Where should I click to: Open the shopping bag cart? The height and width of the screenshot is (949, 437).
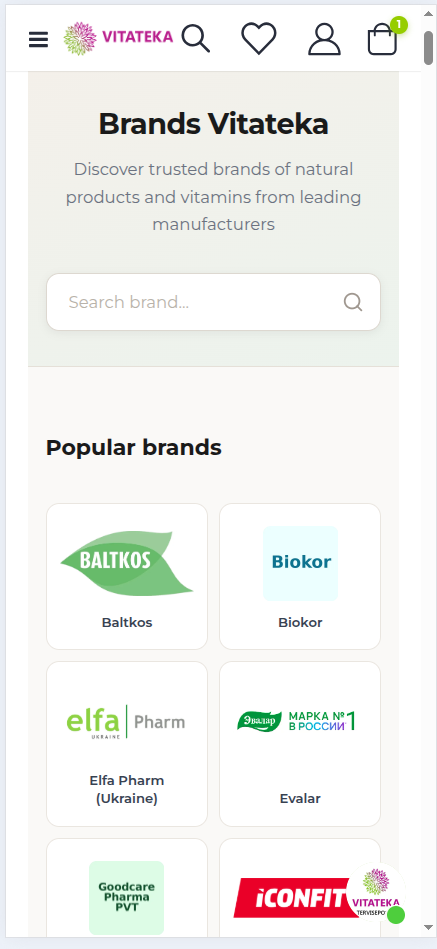click(x=383, y=39)
